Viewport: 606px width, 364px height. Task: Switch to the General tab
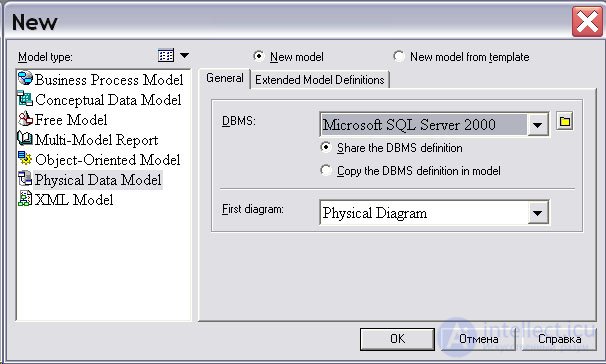225,78
